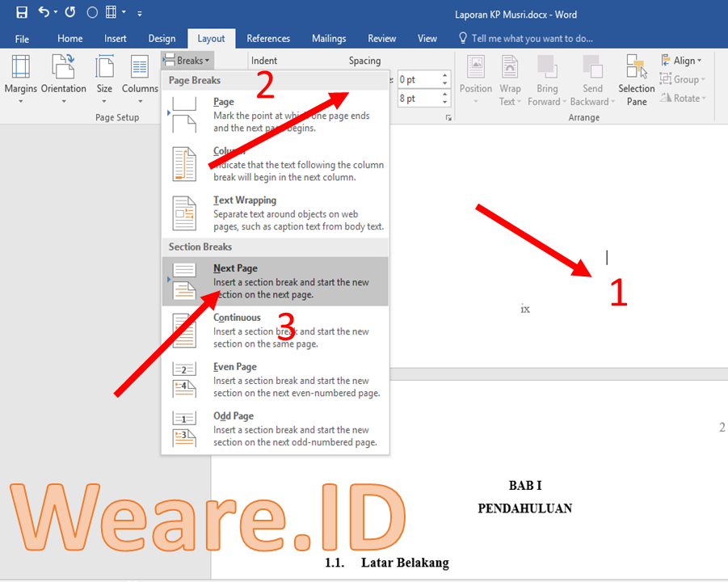Click the Latar Belakang subheading

[406, 563]
